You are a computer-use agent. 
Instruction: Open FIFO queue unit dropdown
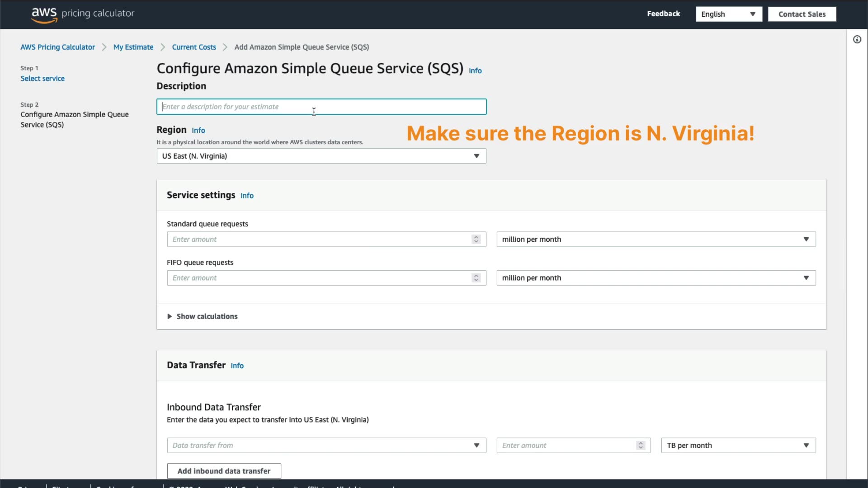(x=656, y=278)
